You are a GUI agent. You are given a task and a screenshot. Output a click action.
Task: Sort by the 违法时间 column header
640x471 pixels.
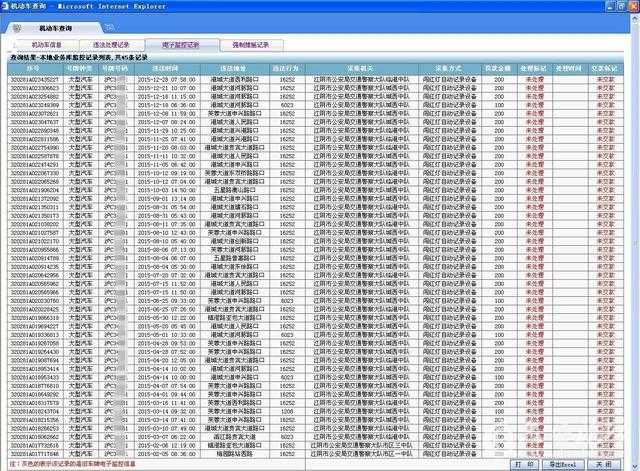(x=166, y=69)
